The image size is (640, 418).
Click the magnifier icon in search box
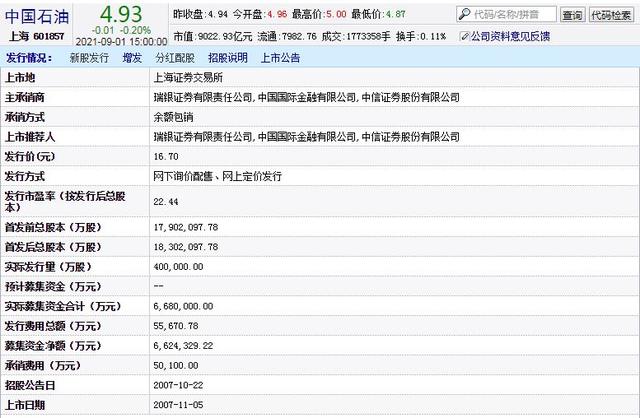click(464, 14)
